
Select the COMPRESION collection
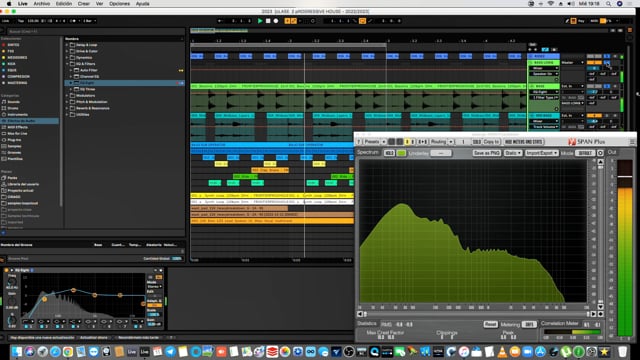click(18, 76)
